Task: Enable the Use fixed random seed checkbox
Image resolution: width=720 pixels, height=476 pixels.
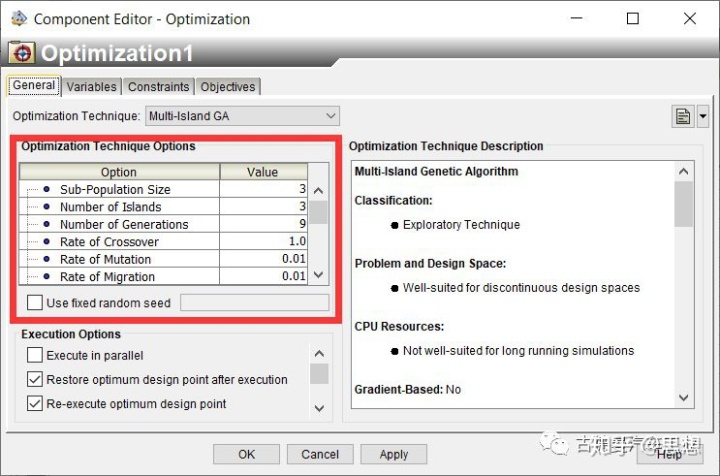Action: (35, 303)
